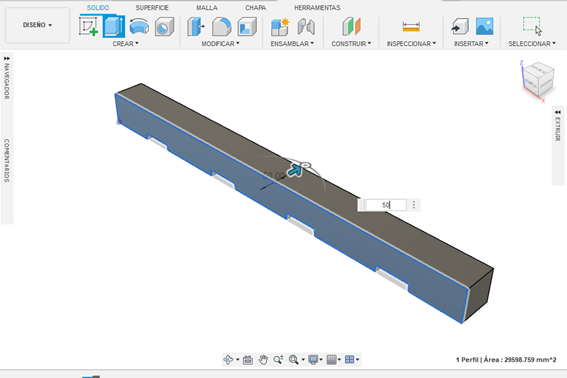Click the ViewCube orientation cube

(x=538, y=79)
